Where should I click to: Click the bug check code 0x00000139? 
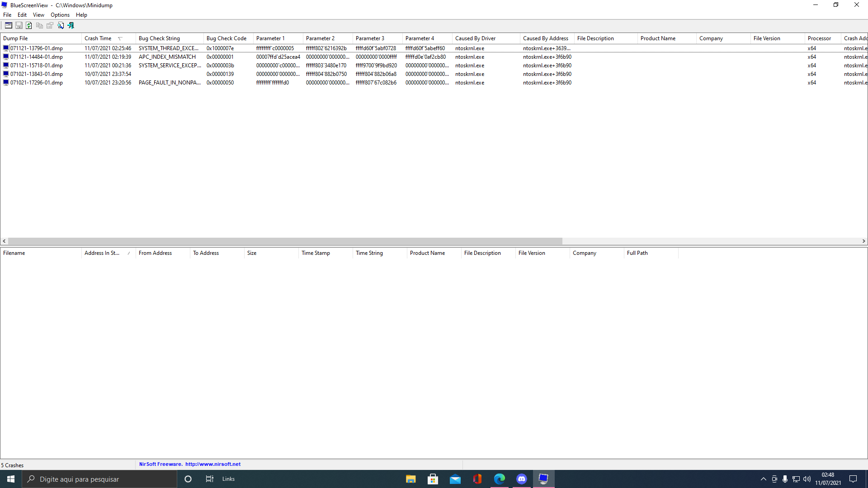[x=220, y=74]
